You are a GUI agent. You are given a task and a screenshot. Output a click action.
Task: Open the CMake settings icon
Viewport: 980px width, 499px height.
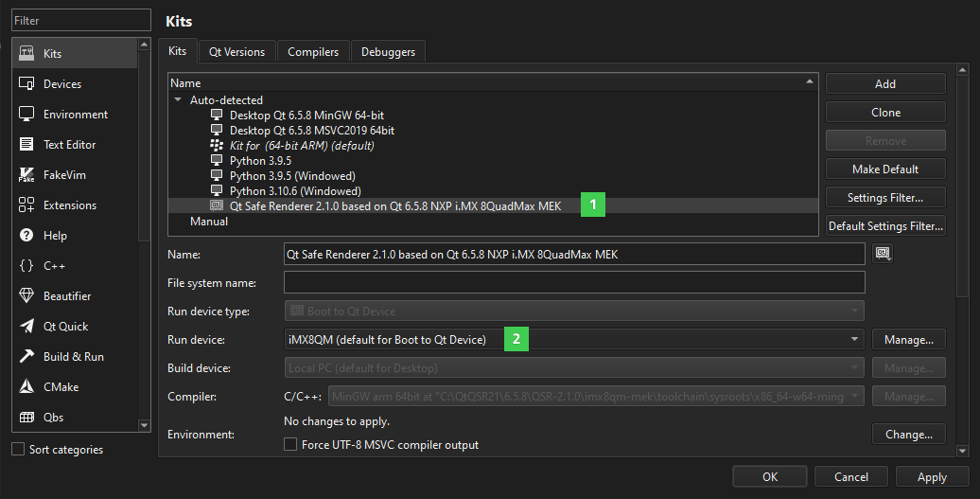click(26, 387)
